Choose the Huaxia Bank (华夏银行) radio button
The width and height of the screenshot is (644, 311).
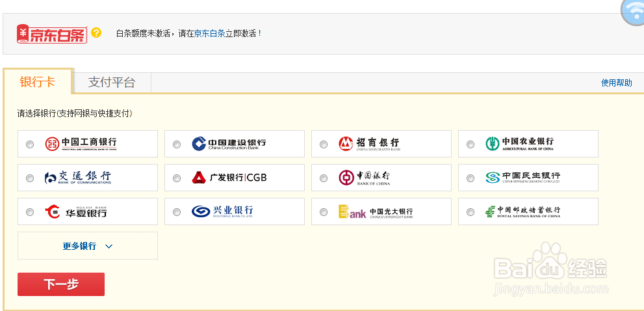(30, 212)
